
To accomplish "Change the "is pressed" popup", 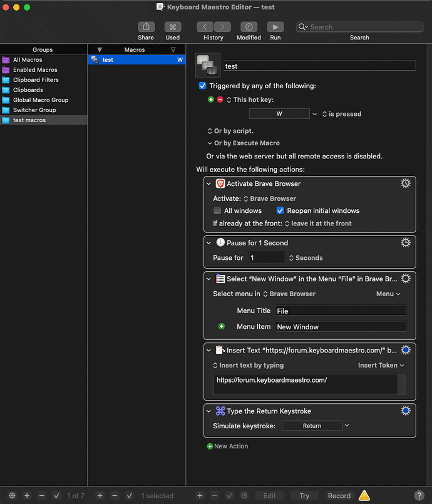I will (342, 114).
